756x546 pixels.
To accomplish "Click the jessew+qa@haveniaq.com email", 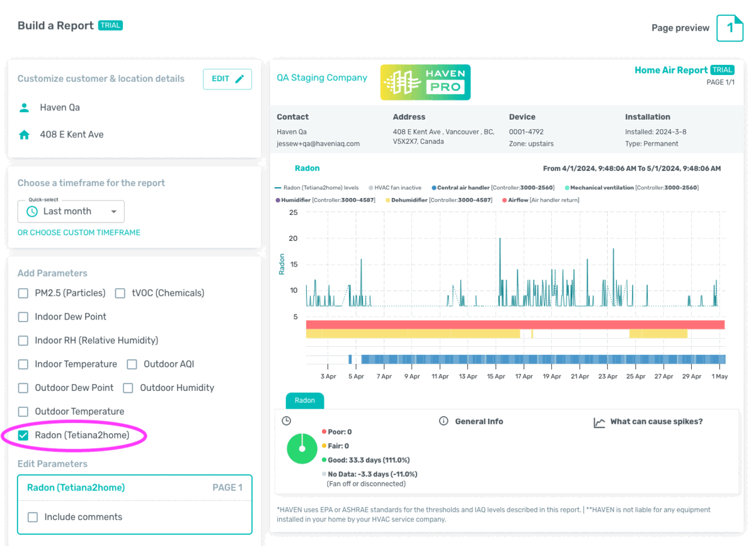I will (318, 144).
